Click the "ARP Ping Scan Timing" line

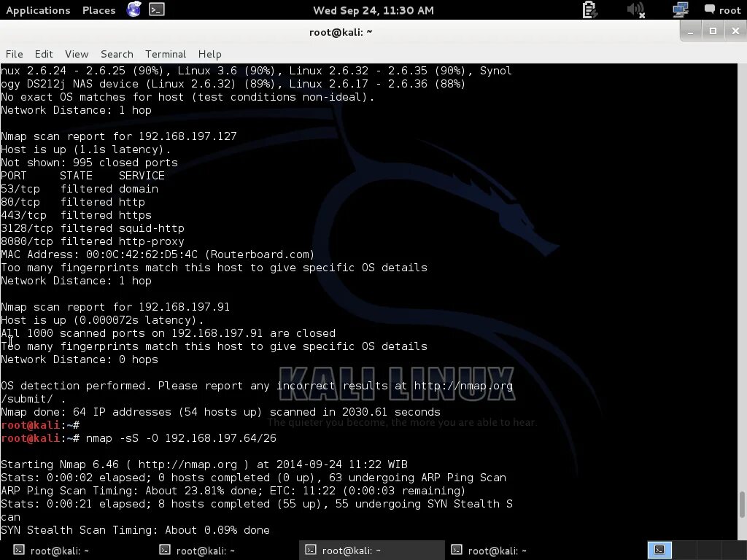tap(233, 491)
